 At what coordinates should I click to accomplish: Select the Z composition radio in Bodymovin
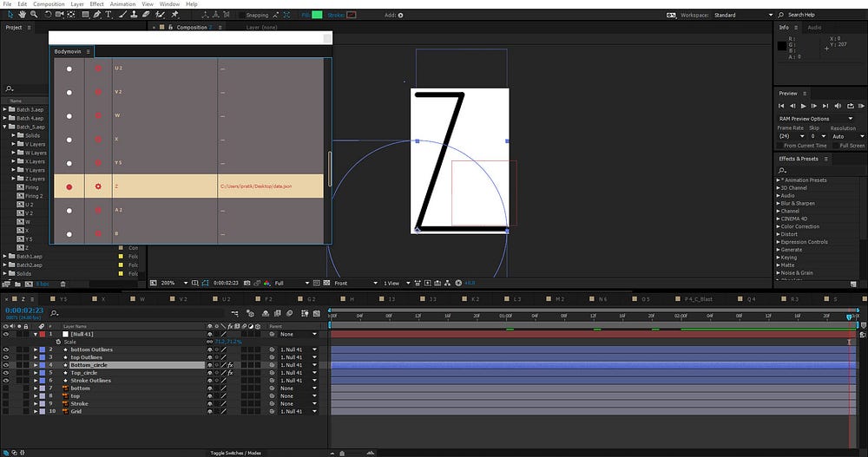pyautogui.click(x=69, y=187)
